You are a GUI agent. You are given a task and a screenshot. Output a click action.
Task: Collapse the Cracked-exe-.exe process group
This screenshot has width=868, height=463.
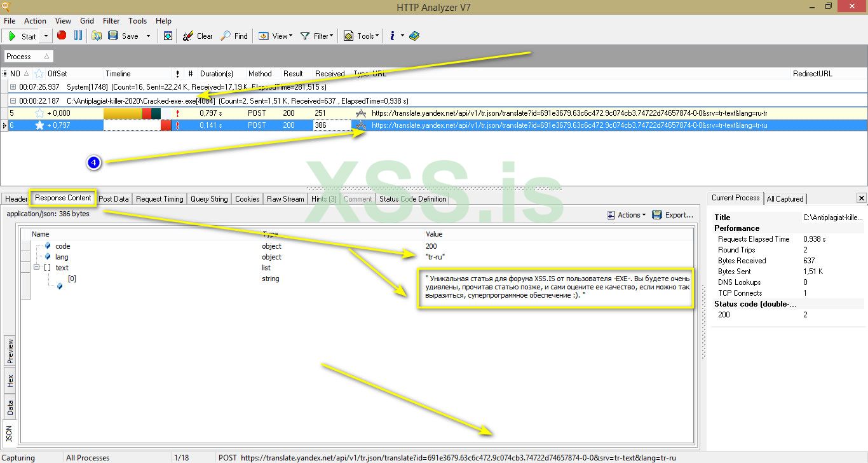pos(13,100)
